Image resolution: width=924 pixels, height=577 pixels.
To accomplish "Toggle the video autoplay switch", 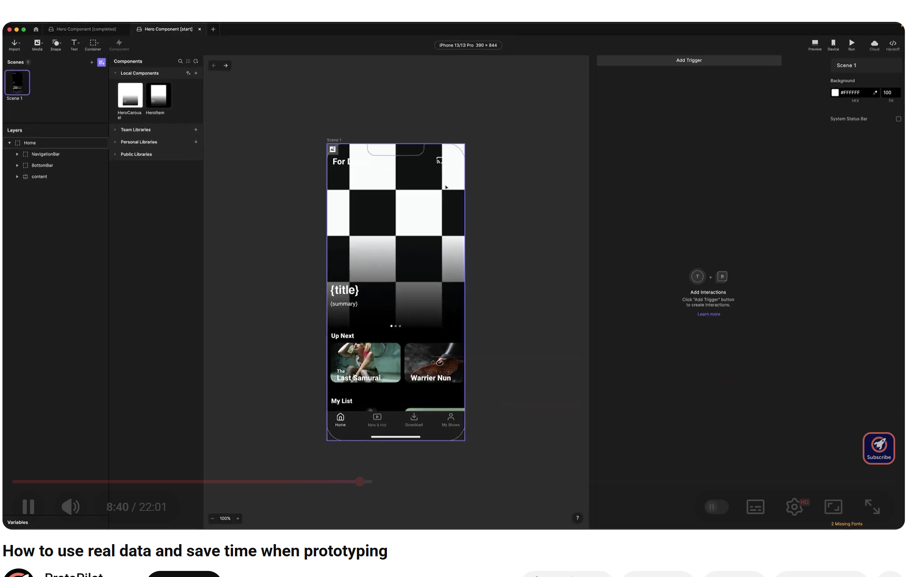I will click(x=716, y=506).
